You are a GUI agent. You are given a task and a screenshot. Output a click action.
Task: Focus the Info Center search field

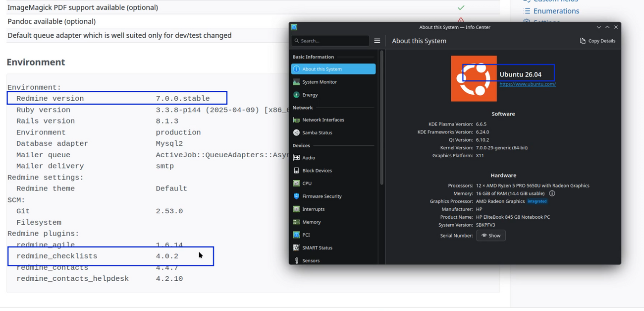[x=330, y=41]
